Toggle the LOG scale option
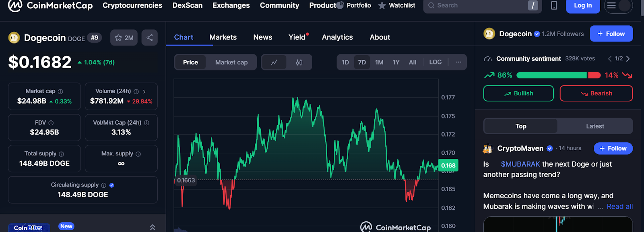This screenshot has height=232, width=644. (x=435, y=62)
